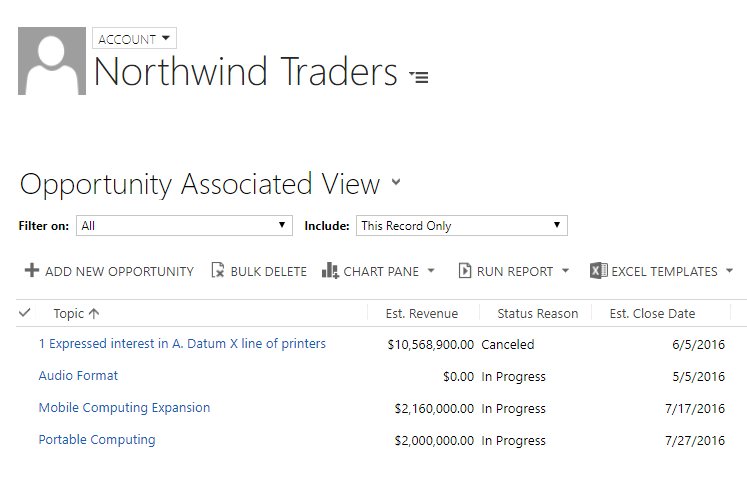Click the Excel Templates spreadsheet icon
This screenshot has height=484, width=747.
598,271
